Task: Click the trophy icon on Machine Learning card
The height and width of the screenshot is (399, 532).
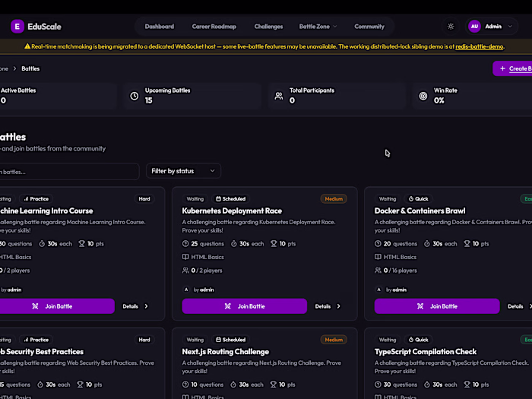Action: click(82, 244)
